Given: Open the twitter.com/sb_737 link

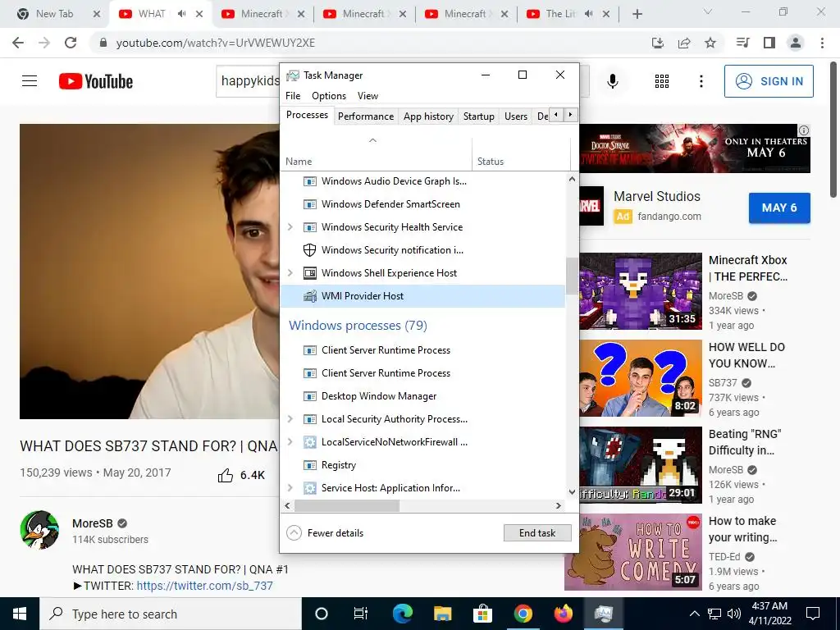Looking at the screenshot, I should 204,586.
